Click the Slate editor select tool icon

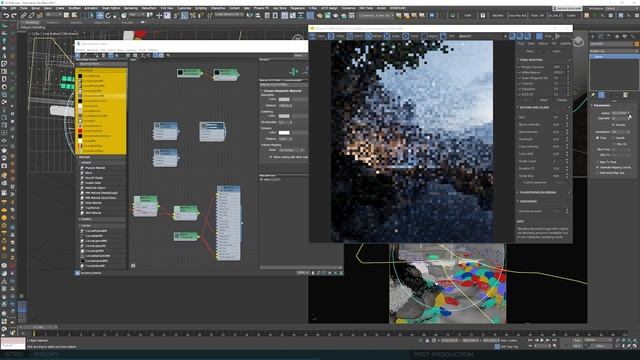click(x=78, y=56)
